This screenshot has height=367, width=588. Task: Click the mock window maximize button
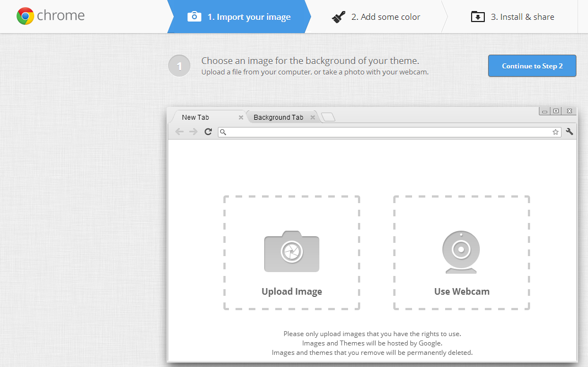(x=557, y=111)
